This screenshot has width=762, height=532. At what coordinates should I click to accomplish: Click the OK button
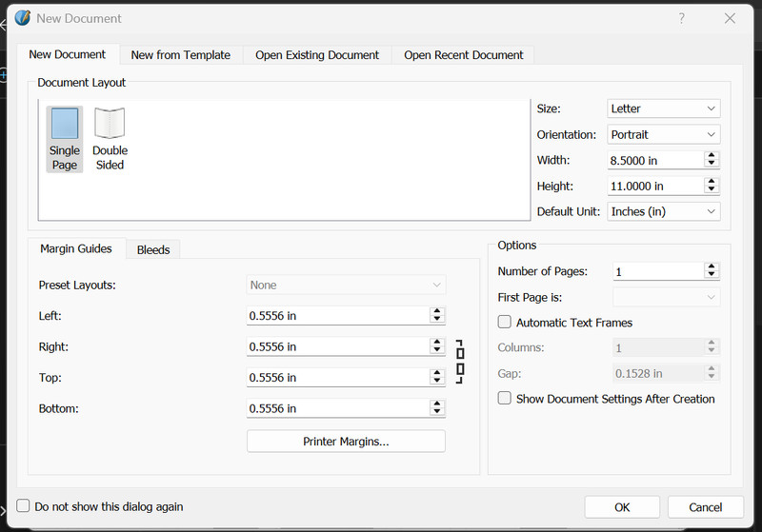622,507
